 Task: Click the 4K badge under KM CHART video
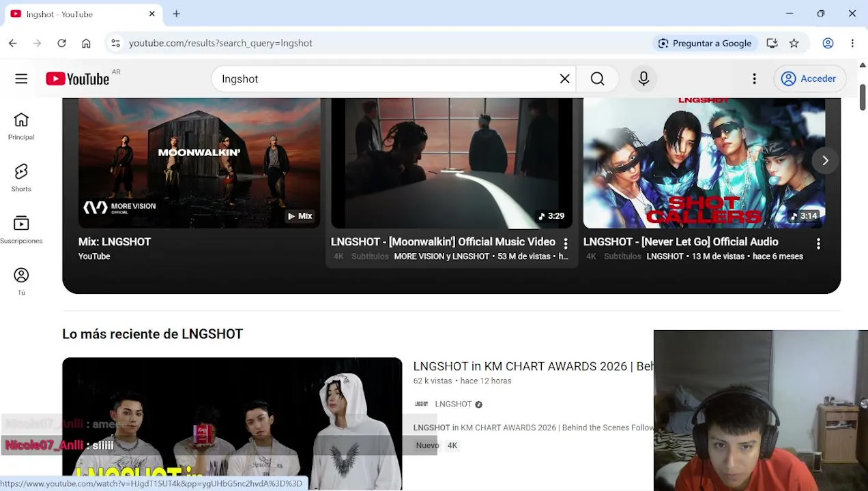click(452, 445)
